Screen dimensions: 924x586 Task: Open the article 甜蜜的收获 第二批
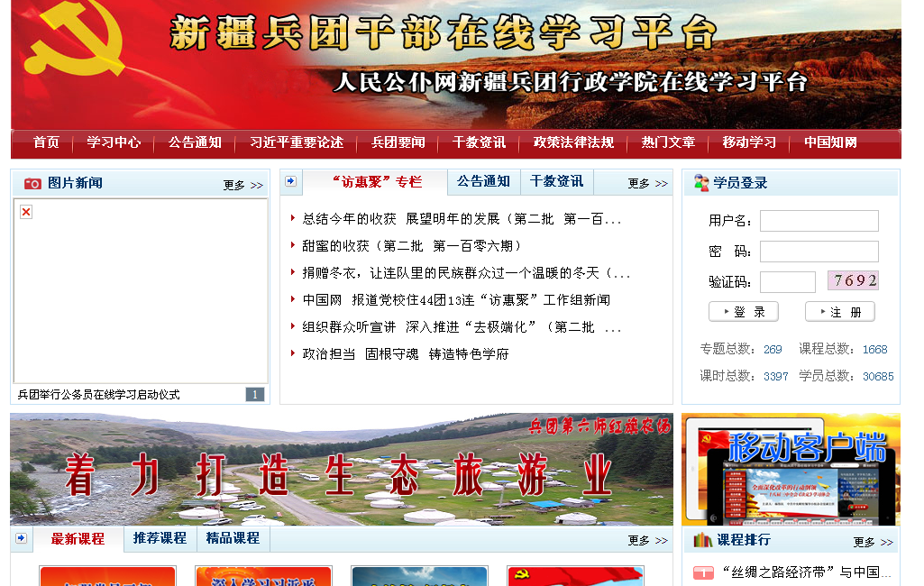point(412,245)
